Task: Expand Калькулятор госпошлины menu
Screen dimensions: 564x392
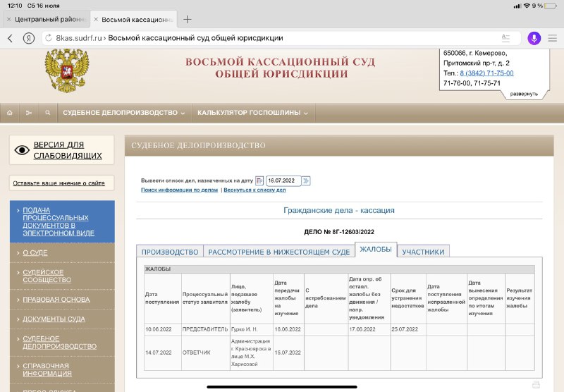Action: coord(252,113)
